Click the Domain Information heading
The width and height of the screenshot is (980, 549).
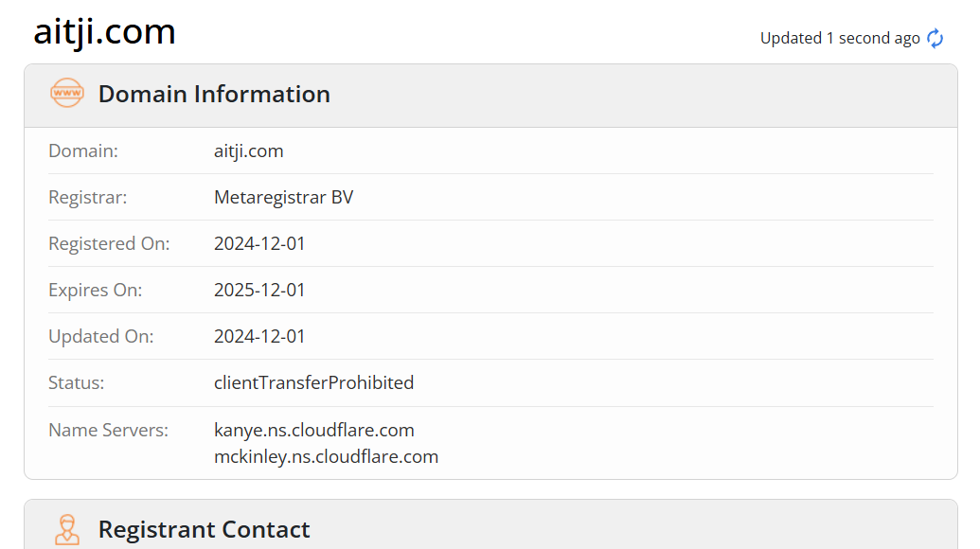point(214,94)
